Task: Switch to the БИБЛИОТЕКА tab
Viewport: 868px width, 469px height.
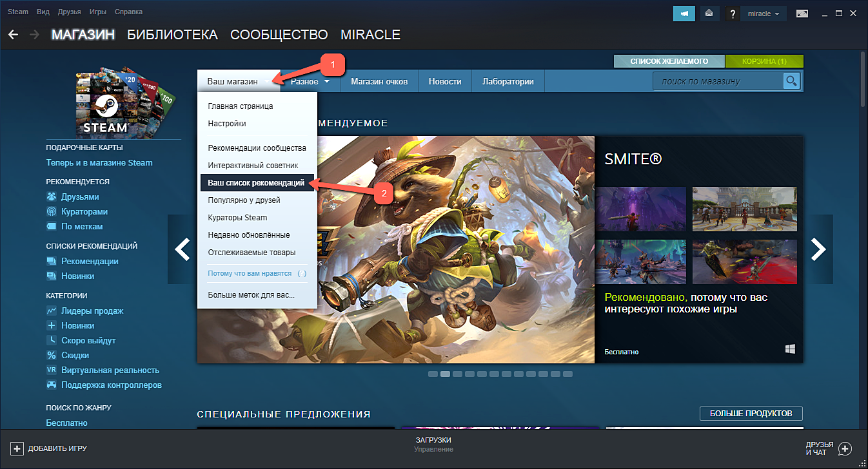Action: 172,35
